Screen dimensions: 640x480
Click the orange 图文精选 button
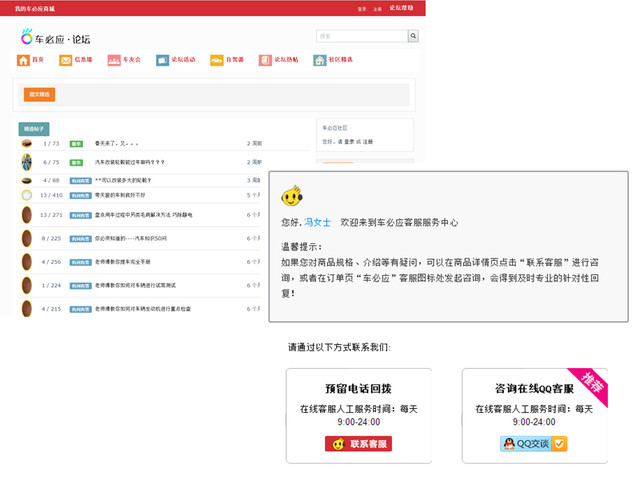point(39,94)
